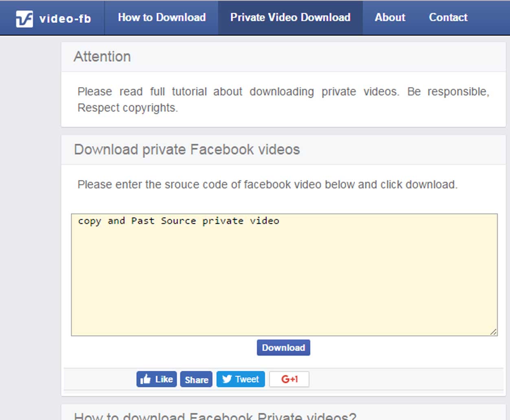Click the Download private Facebook videos heading

[x=187, y=149]
